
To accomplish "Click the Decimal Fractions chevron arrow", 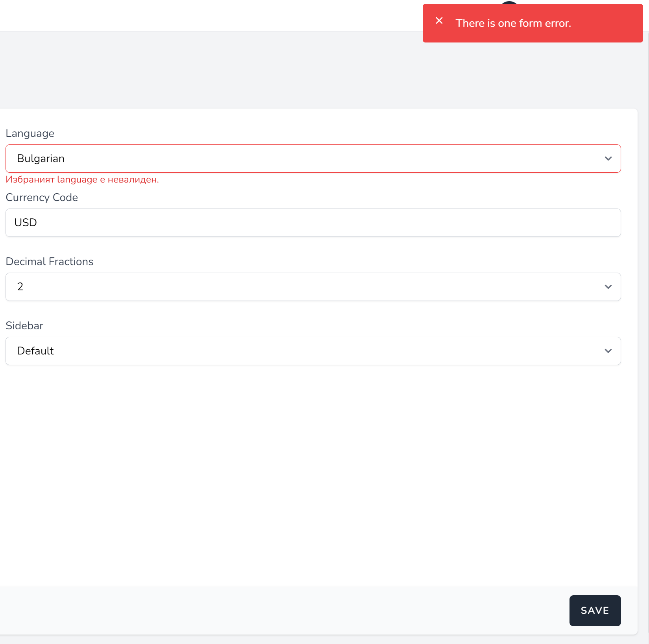I will click(x=608, y=287).
